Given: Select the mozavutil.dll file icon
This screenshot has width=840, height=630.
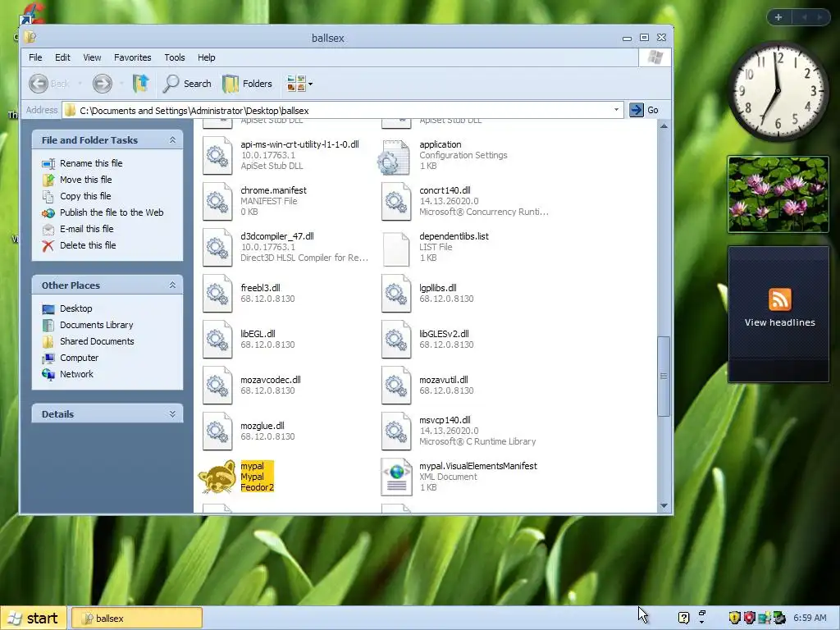Looking at the screenshot, I should pyautogui.click(x=396, y=386).
